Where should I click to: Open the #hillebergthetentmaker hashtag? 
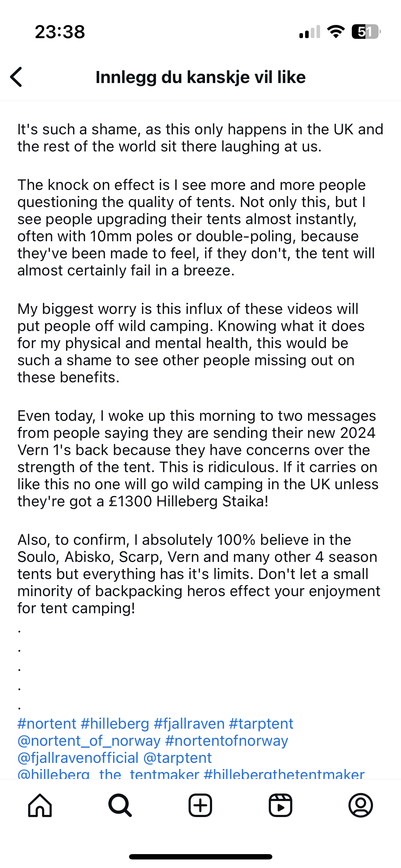tap(284, 774)
